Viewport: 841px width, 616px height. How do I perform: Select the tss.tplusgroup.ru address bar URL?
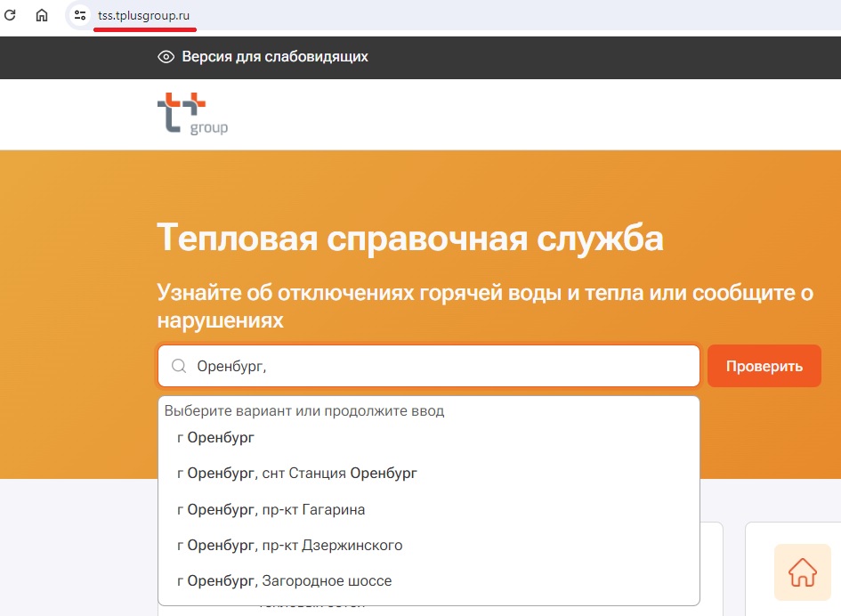[x=143, y=16]
